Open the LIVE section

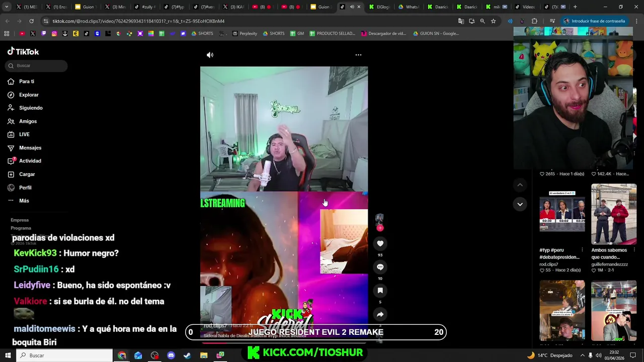(24, 134)
